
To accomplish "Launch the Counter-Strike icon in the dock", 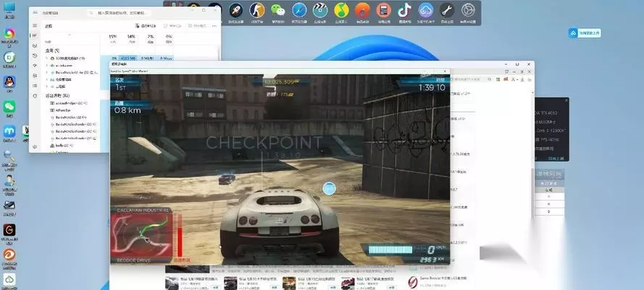I will [257, 10].
